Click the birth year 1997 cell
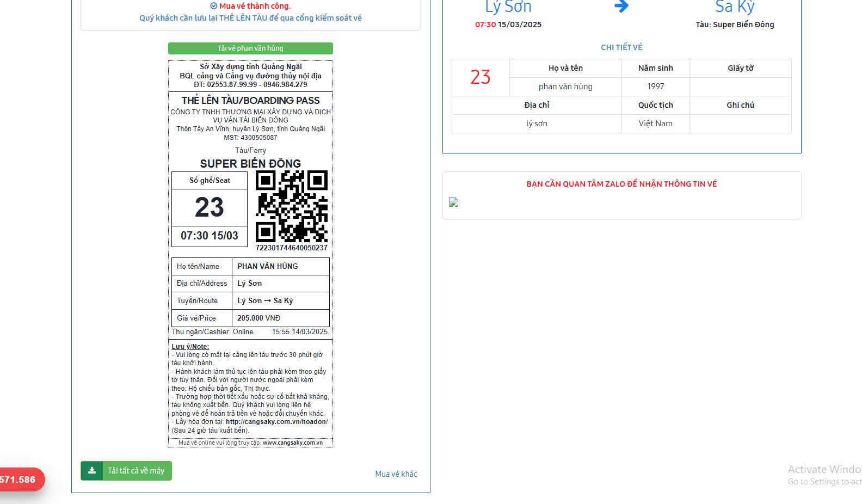The height and width of the screenshot is (504, 862). (x=655, y=87)
